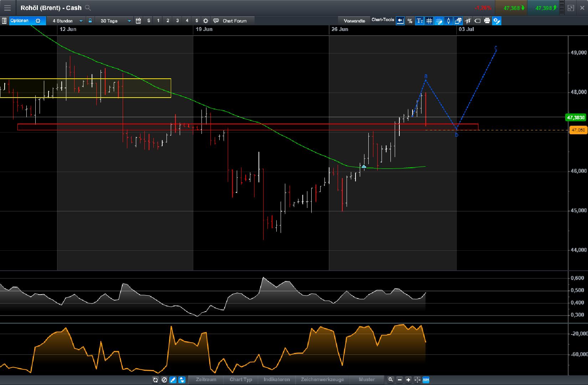The height and width of the screenshot is (385, 588).
Task: Select the candlestick chart type icon
Action: [x=449, y=21]
